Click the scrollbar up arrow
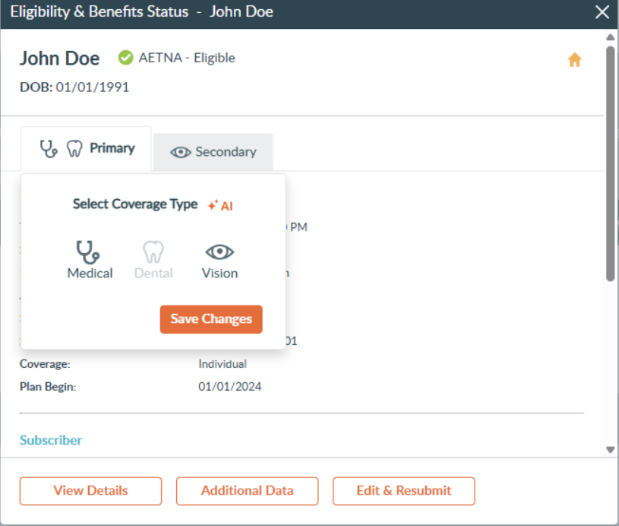 (610, 37)
